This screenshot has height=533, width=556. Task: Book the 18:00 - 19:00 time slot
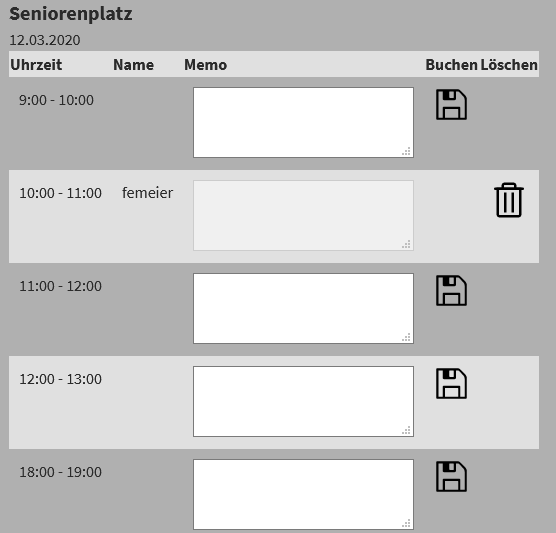(x=451, y=476)
